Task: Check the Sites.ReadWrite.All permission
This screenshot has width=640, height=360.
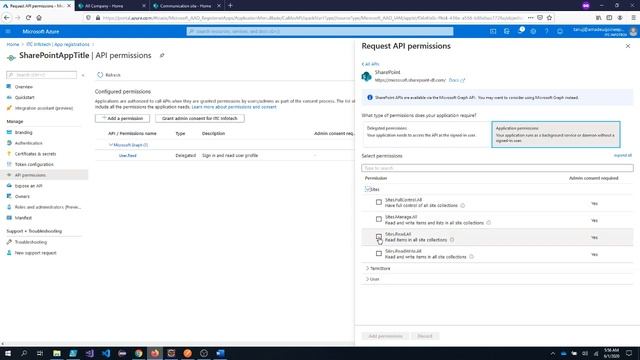Action: [379, 253]
